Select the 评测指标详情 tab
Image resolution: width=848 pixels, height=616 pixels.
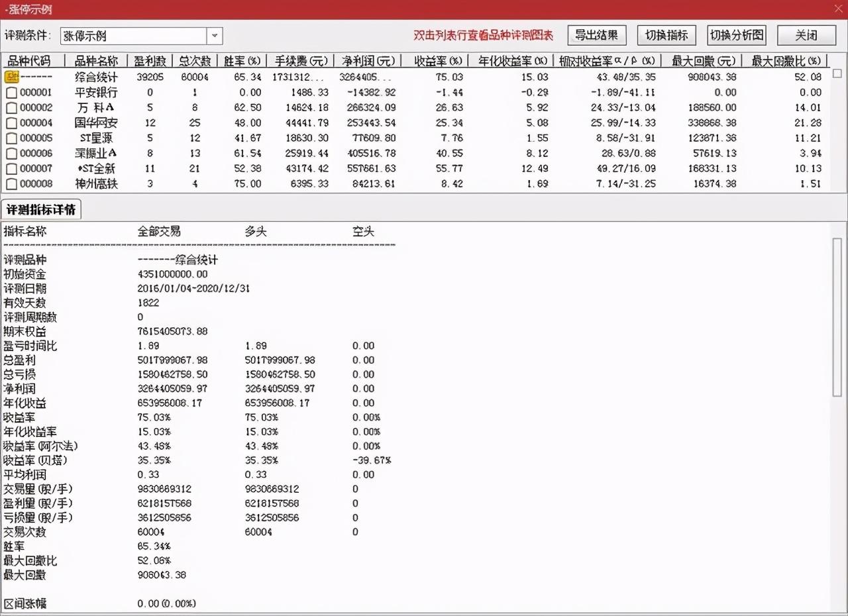click(41, 210)
